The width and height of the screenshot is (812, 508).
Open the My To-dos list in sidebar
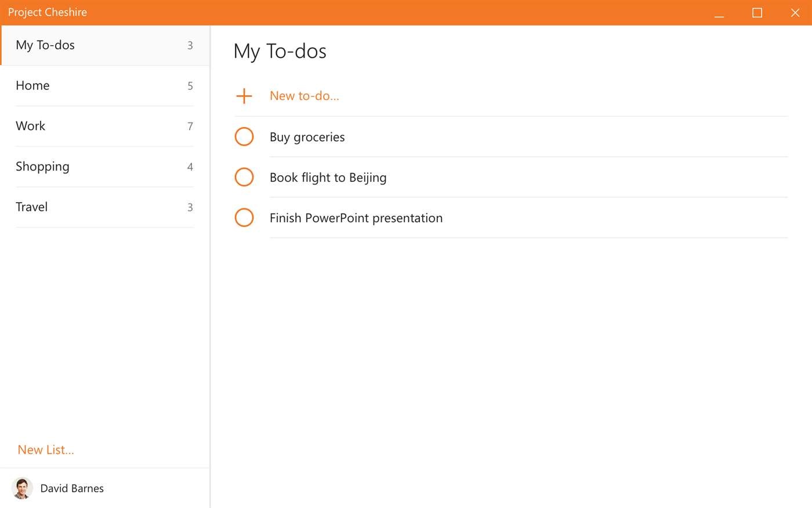[x=105, y=45]
